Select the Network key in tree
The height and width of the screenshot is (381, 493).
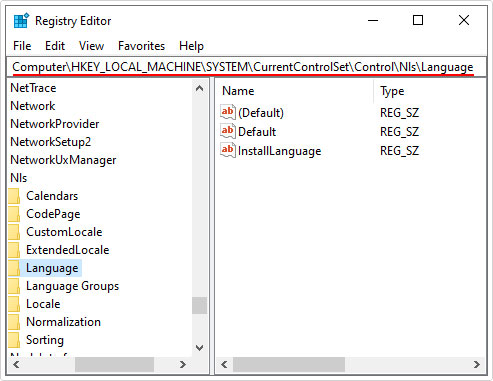click(x=33, y=106)
